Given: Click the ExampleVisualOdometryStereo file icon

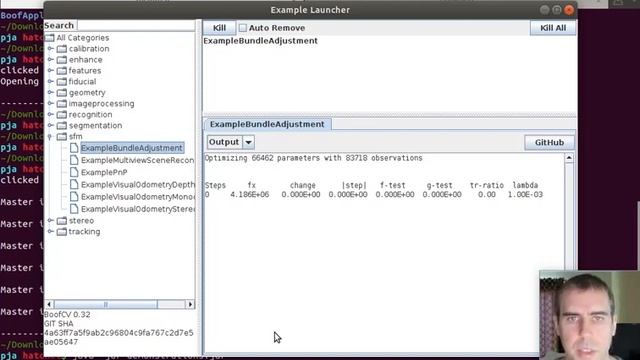Looking at the screenshot, I should pyautogui.click(x=74, y=209).
